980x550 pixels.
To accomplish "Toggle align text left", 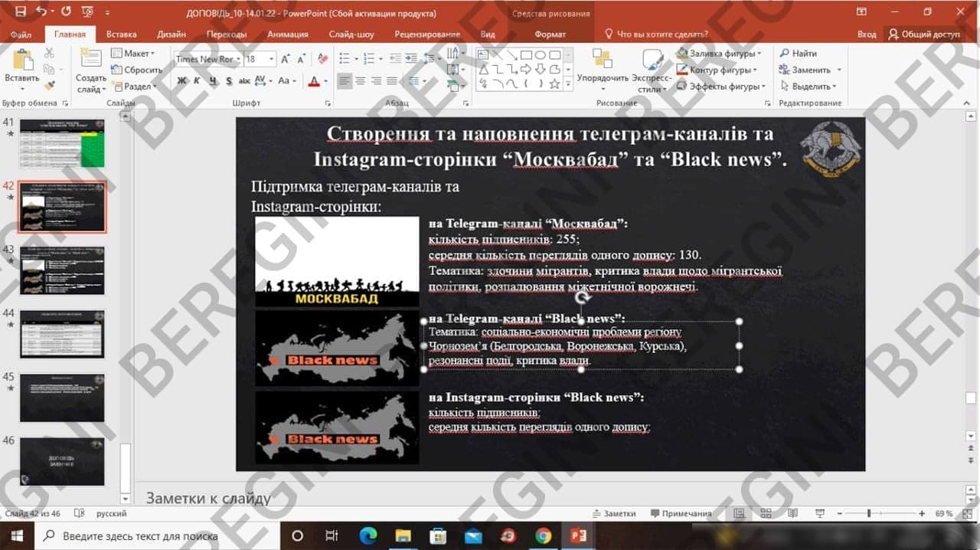I will (345, 80).
